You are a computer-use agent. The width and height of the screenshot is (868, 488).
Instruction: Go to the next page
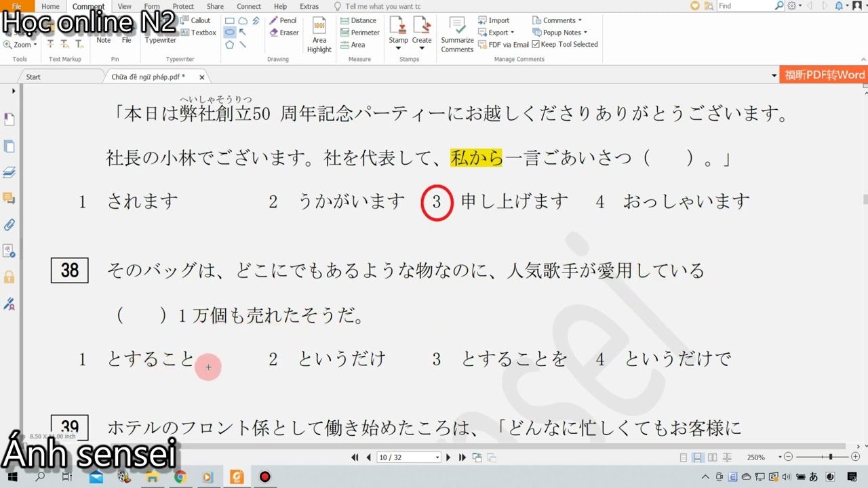click(x=448, y=457)
